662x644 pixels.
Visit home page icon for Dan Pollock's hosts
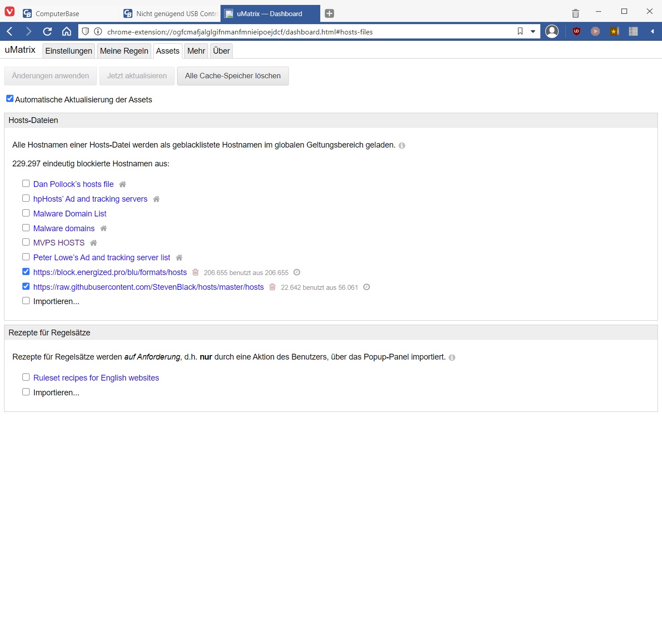[x=123, y=184]
